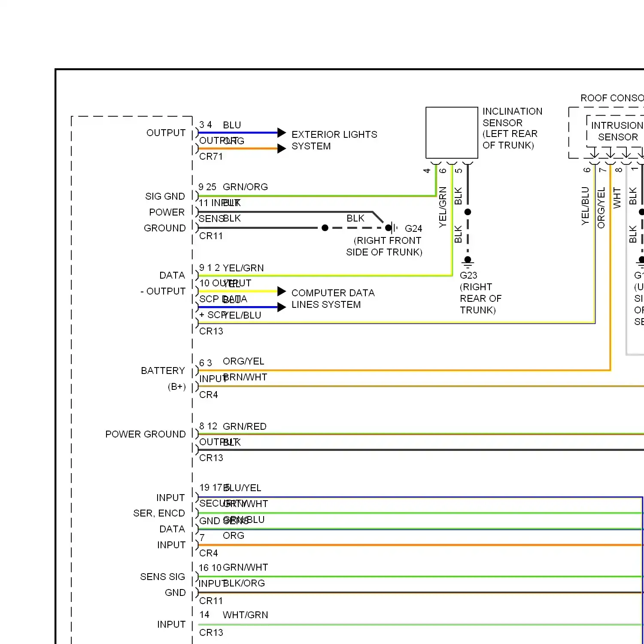
Task: Click the SER, ENCD pin label
Action: 159,513
